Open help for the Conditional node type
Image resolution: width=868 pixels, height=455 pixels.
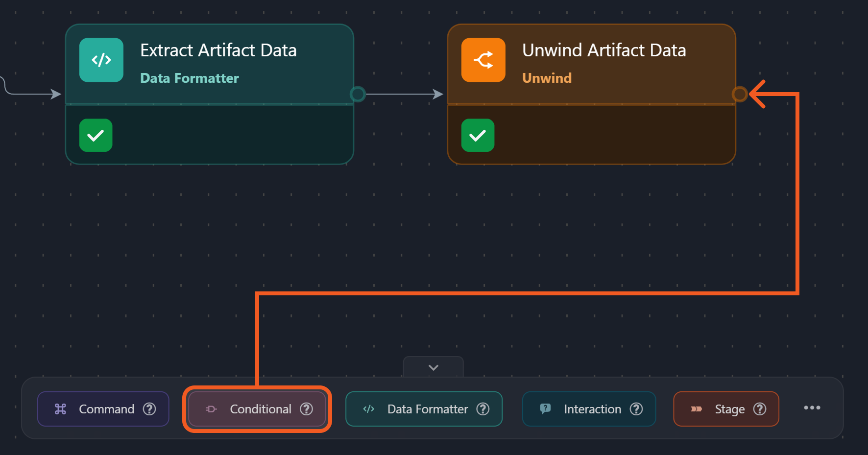click(307, 409)
